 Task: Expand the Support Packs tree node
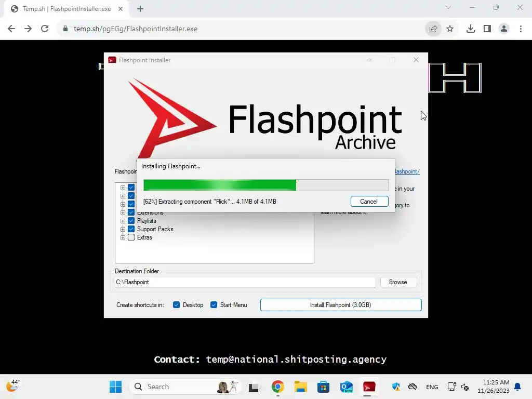(123, 229)
